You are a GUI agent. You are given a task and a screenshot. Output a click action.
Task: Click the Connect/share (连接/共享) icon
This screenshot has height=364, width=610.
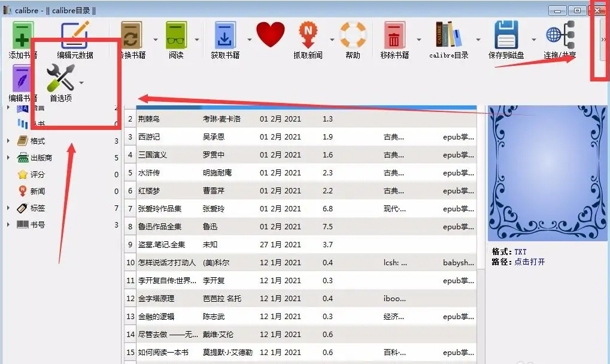[x=560, y=35]
